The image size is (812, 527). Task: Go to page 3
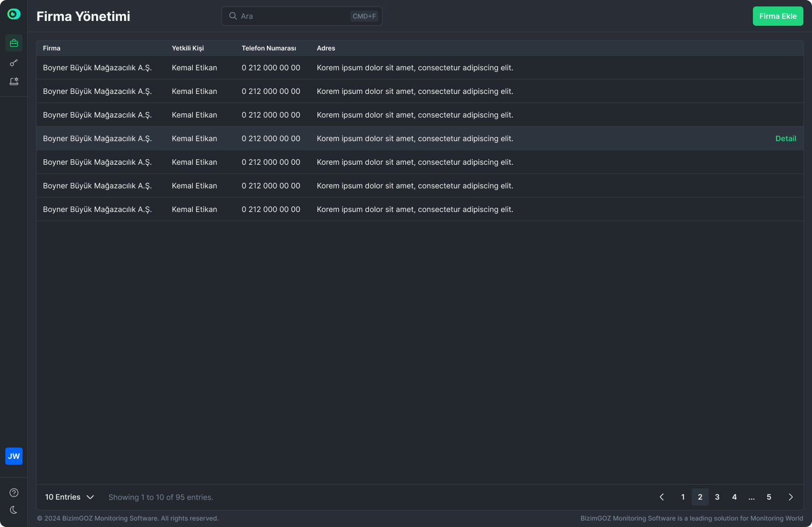717,497
